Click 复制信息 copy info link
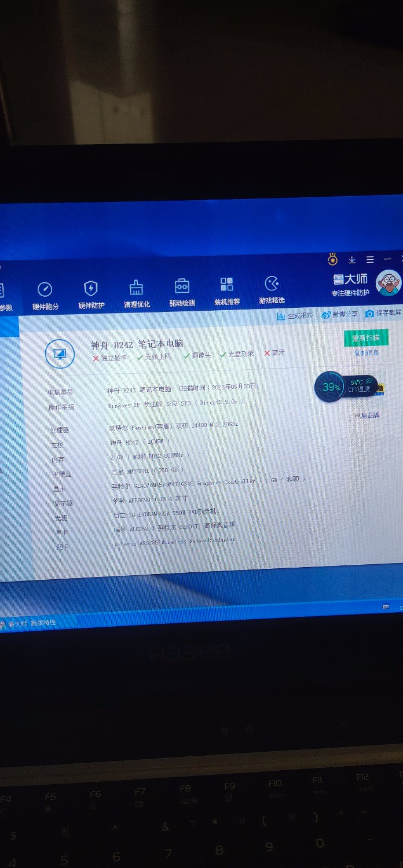Screen dimensions: 403x868 coord(367,352)
